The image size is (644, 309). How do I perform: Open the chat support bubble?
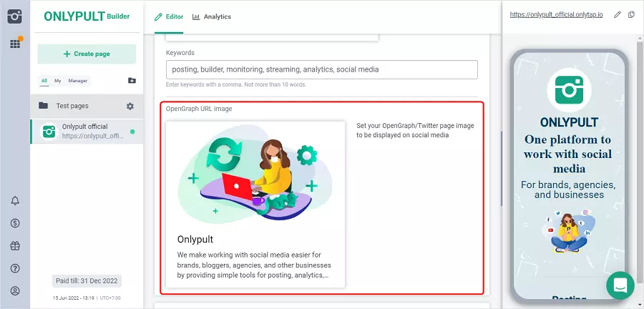[620, 285]
